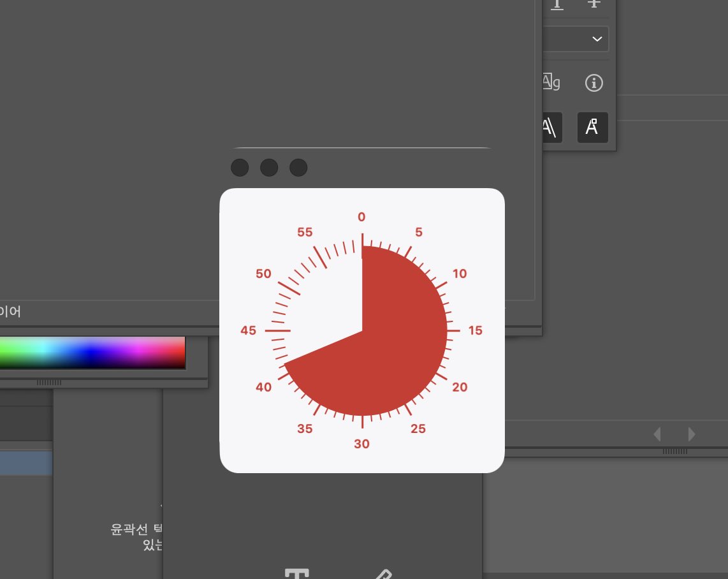Select the highlighted blue row in left panel
The height and width of the screenshot is (579, 728).
pyautogui.click(x=26, y=463)
